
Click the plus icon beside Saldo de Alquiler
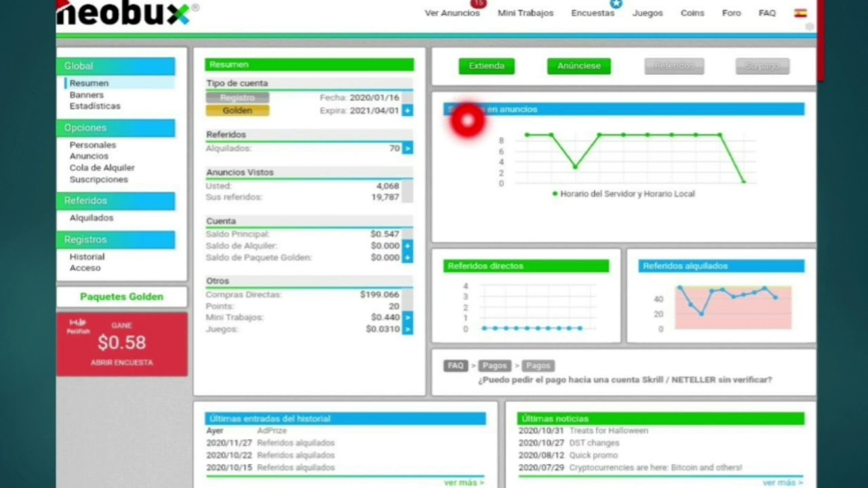pyautogui.click(x=407, y=245)
